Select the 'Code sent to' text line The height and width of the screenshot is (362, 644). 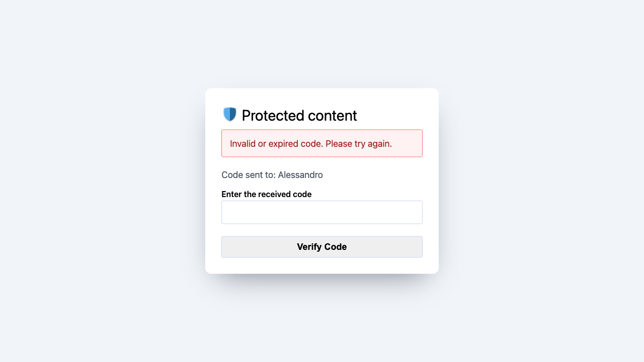coord(272,175)
